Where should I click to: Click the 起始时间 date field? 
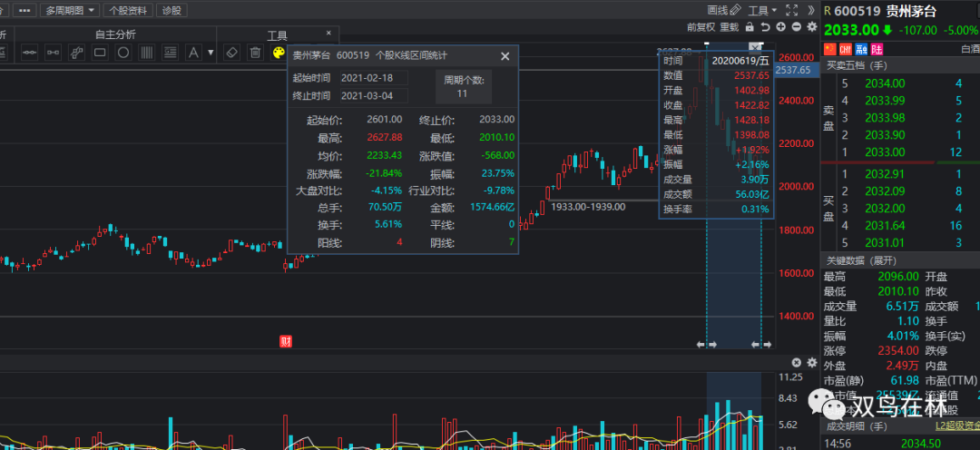coord(374,77)
